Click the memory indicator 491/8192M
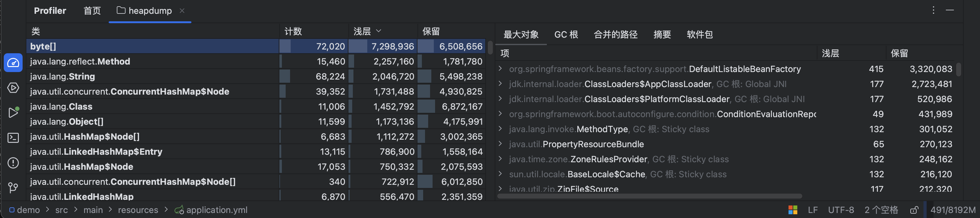Image resolution: width=980 pixels, height=218 pixels. click(x=953, y=210)
